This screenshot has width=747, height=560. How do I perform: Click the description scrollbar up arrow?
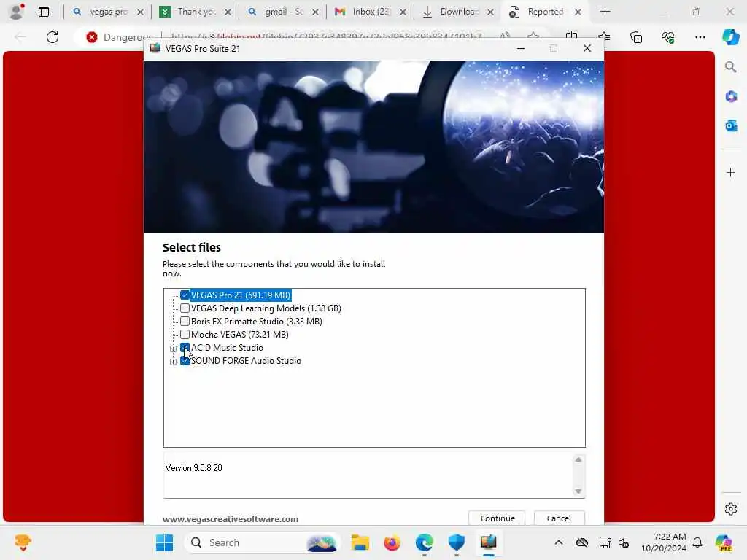click(578, 459)
